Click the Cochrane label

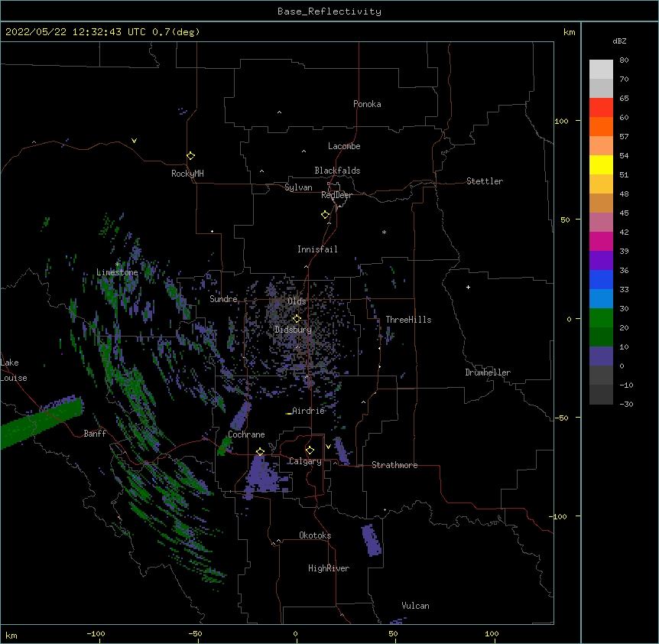pyautogui.click(x=246, y=434)
